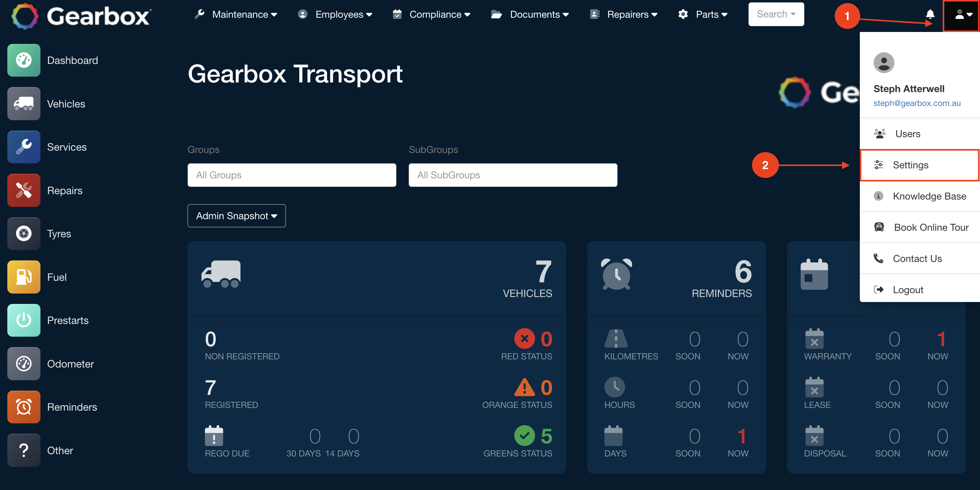The width and height of the screenshot is (980, 490).
Task: Open the Other question mark icon
Action: coord(24,450)
